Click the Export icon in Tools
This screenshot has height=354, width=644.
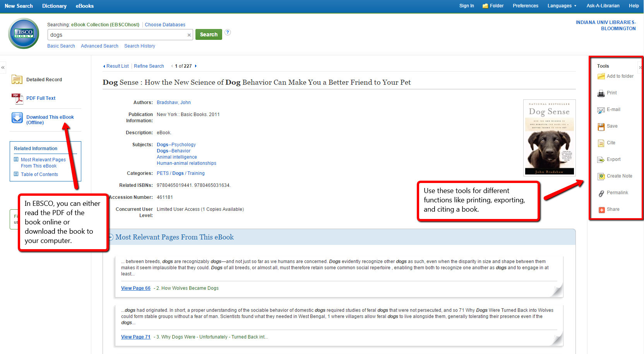(601, 160)
